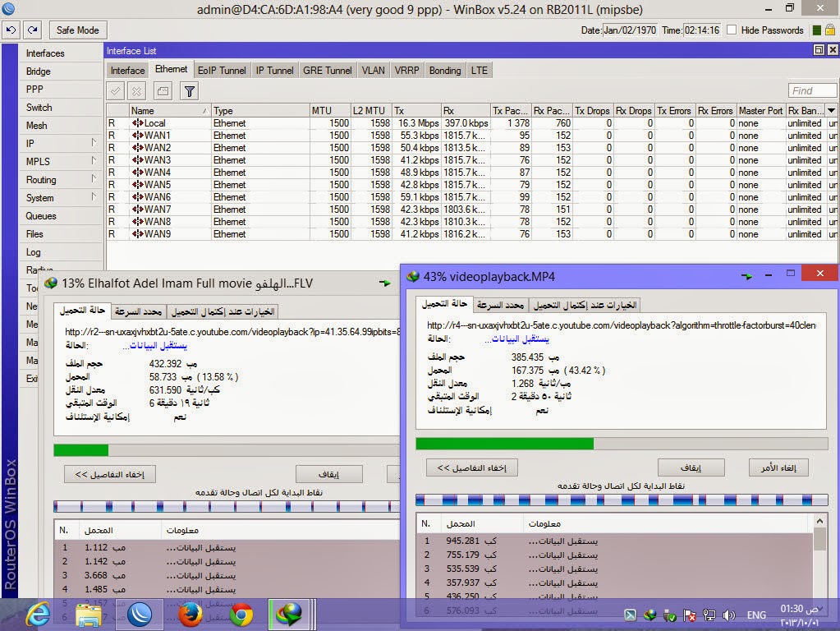Viewport: 840px width, 631px height.
Task: Click Pause button in Elhalfot download window
Action: 329,474
